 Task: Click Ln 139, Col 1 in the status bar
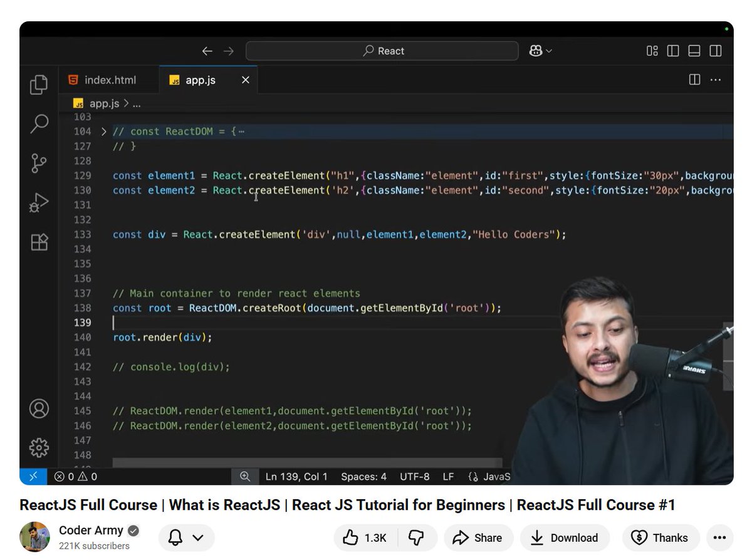(x=296, y=476)
